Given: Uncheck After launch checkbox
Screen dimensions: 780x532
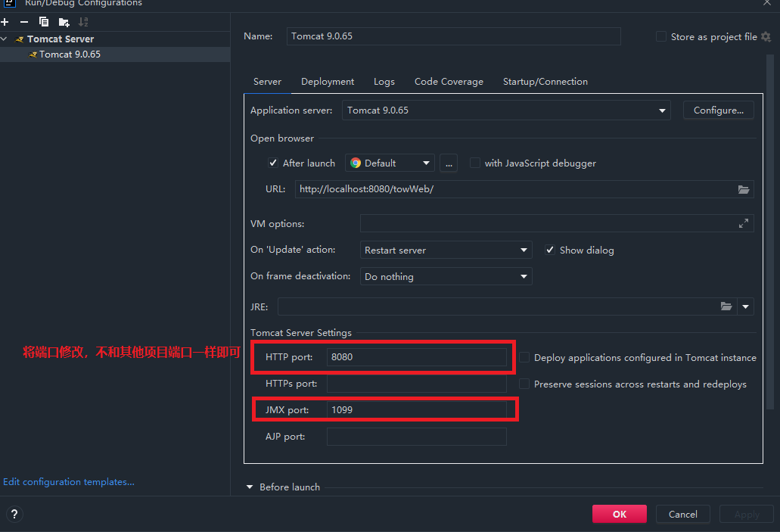Looking at the screenshot, I should pos(273,163).
